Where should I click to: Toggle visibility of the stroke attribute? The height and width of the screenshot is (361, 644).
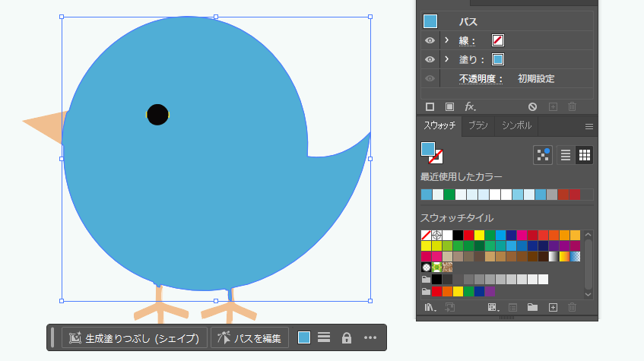click(430, 40)
